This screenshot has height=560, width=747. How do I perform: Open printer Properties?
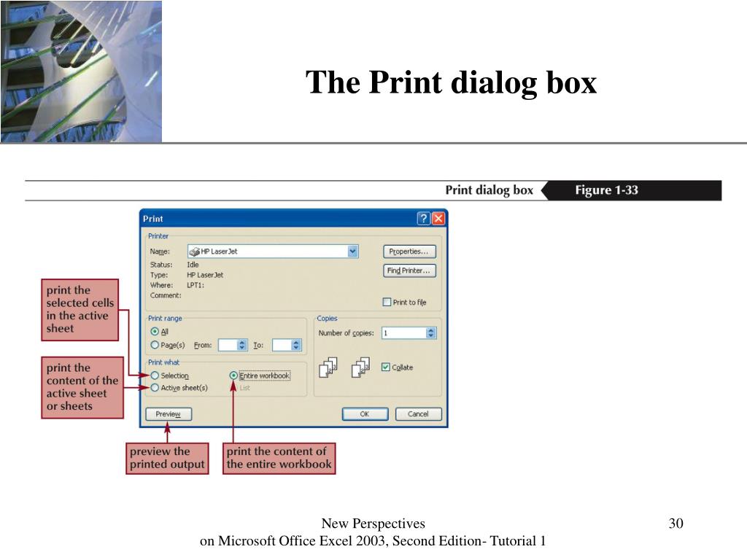[409, 252]
